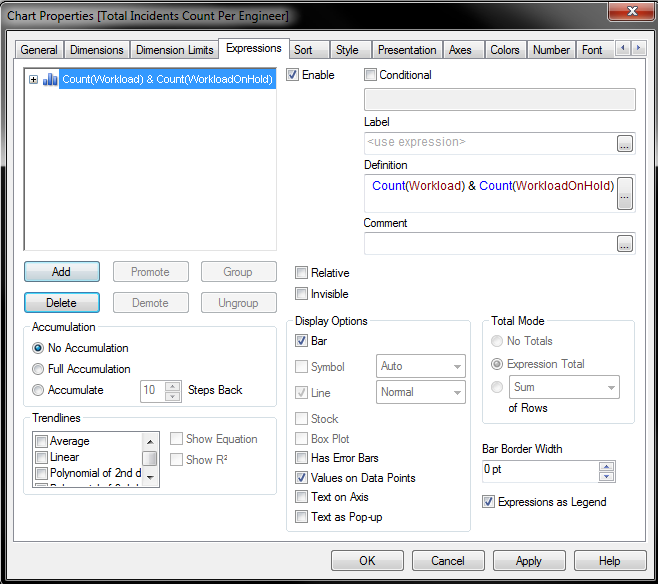The image size is (658, 584).
Task: Check Polynomial of 2nd degree trendline
Action: point(42,473)
